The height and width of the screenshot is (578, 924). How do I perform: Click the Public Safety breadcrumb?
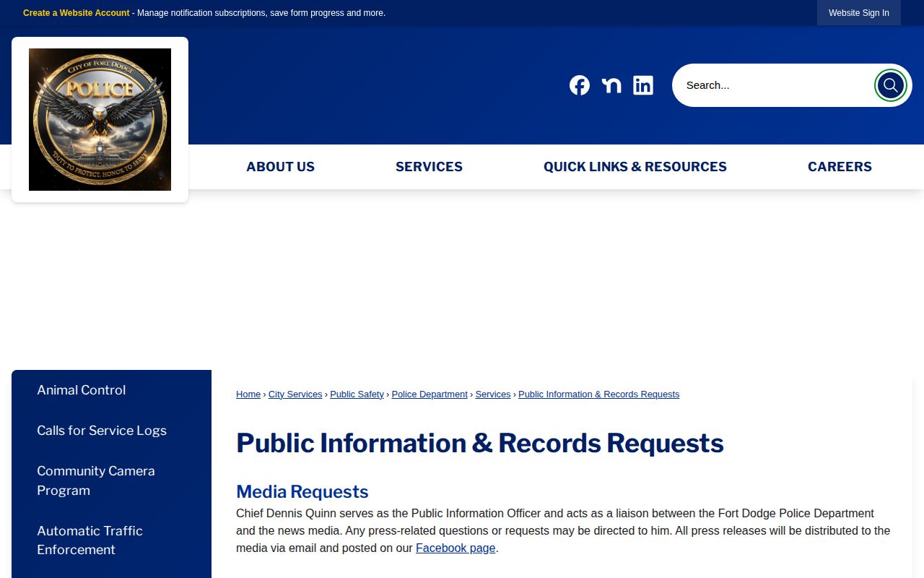coord(357,394)
